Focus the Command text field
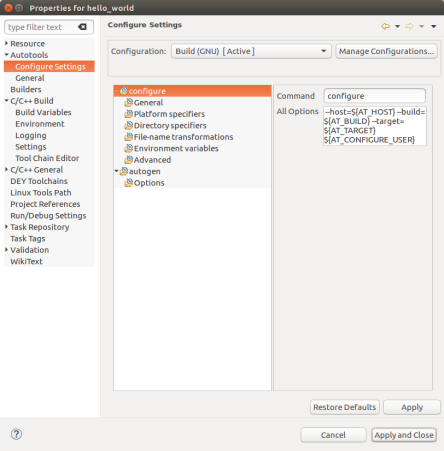The height and width of the screenshot is (451, 444). tap(375, 96)
